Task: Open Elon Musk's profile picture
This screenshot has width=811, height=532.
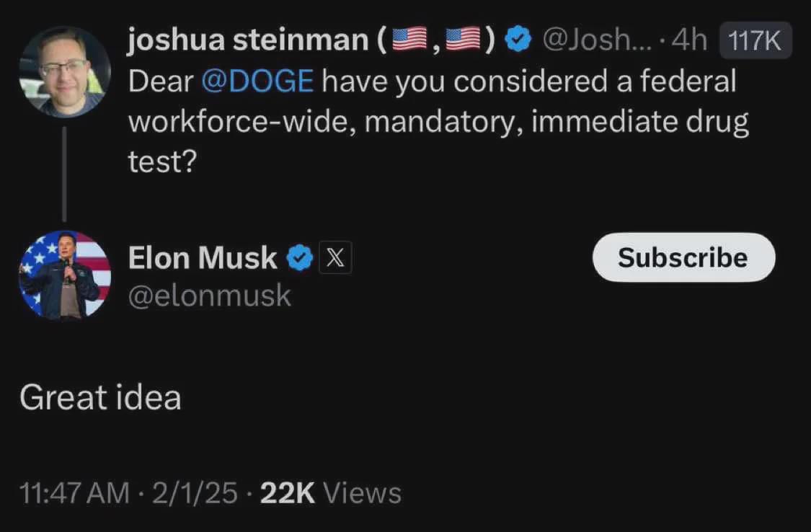Action: tap(65, 275)
